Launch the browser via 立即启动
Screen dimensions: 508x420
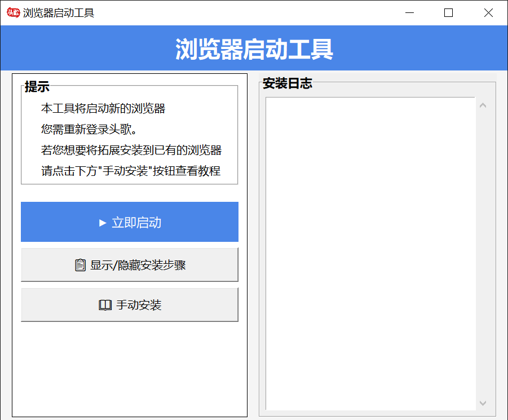pyautogui.click(x=130, y=222)
